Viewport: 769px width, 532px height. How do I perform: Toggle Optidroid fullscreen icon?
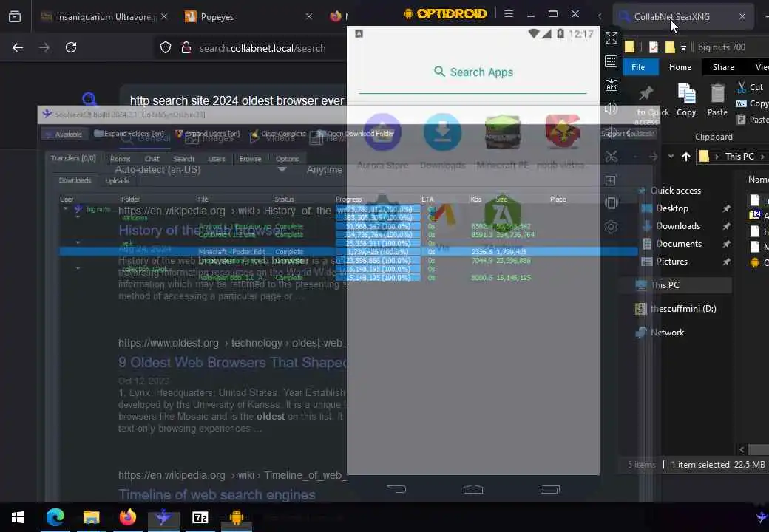point(611,37)
